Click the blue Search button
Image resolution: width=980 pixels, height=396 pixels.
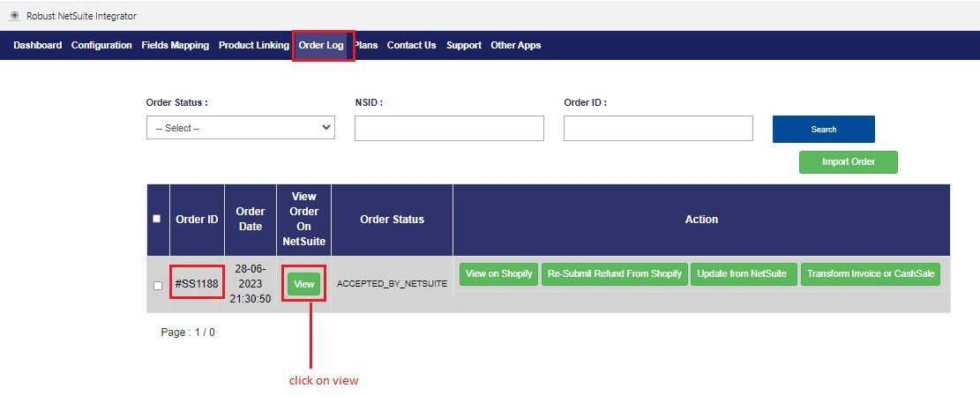coord(824,130)
